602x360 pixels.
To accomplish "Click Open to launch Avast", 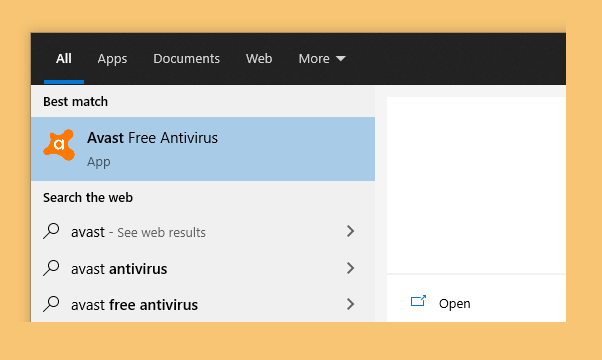I will pos(455,304).
